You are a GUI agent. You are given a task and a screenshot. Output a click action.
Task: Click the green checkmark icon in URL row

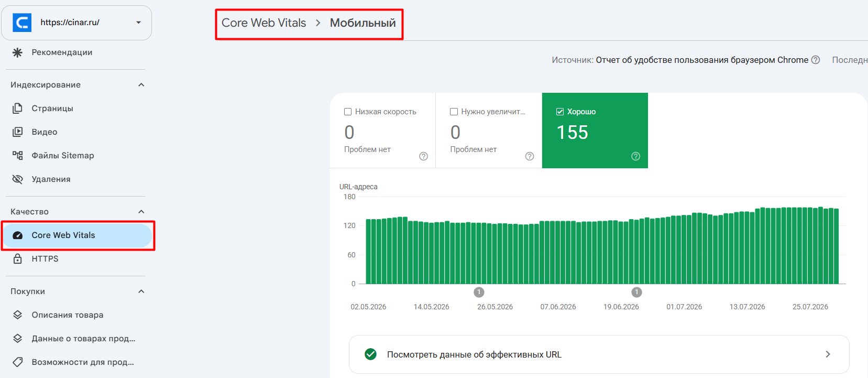coord(370,354)
